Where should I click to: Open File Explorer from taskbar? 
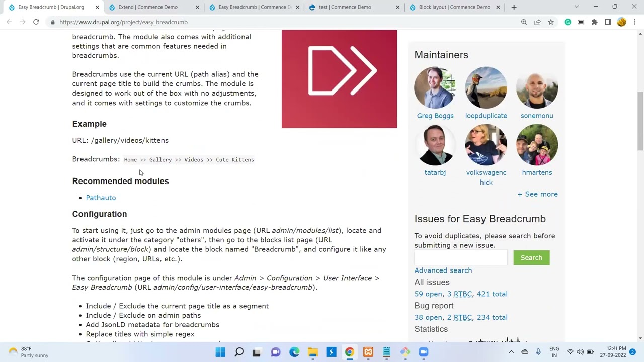(313, 352)
